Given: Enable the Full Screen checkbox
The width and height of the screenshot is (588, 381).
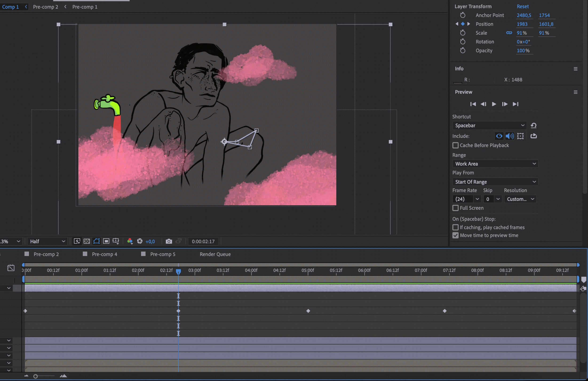Looking at the screenshot, I should (455, 208).
